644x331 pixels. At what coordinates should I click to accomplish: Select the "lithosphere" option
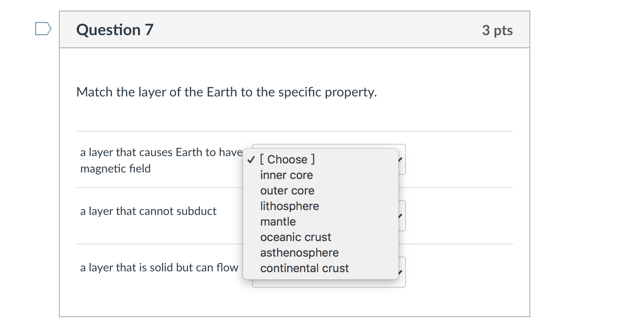click(289, 206)
